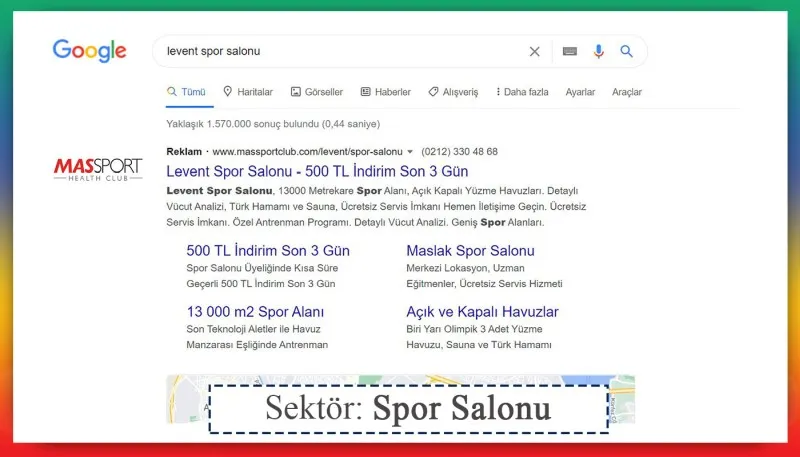Open the Haberler tab
This screenshot has width=800, height=457.
point(386,92)
